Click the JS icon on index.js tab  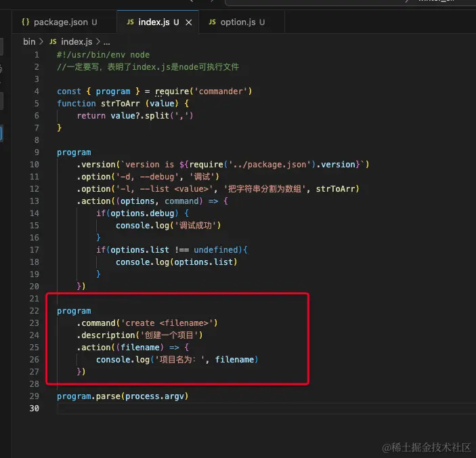[130, 22]
